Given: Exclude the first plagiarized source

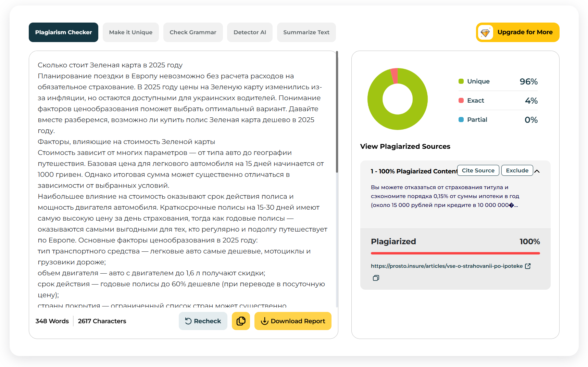Looking at the screenshot, I should click(x=517, y=170).
